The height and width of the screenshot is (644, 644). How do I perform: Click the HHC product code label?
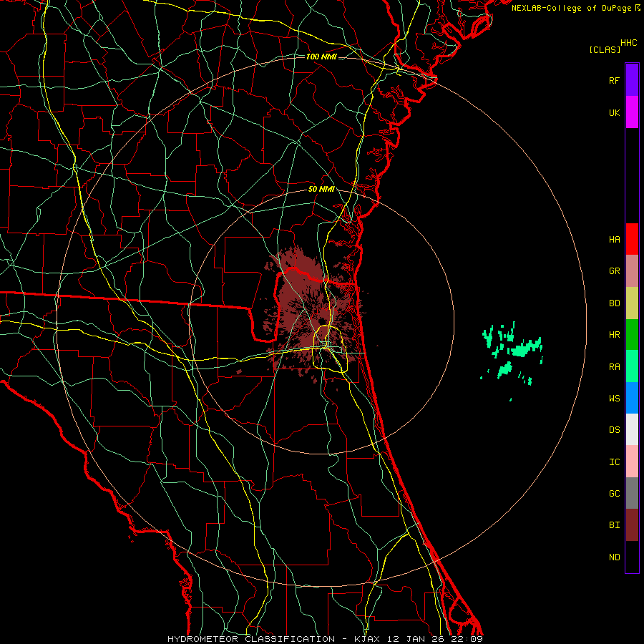[629, 43]
